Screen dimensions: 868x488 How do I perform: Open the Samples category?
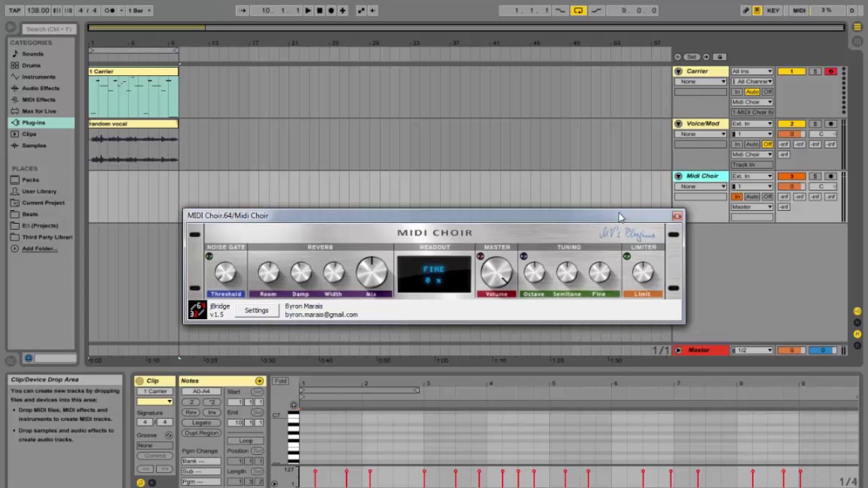pyautogui.click(x=34, y=146)
